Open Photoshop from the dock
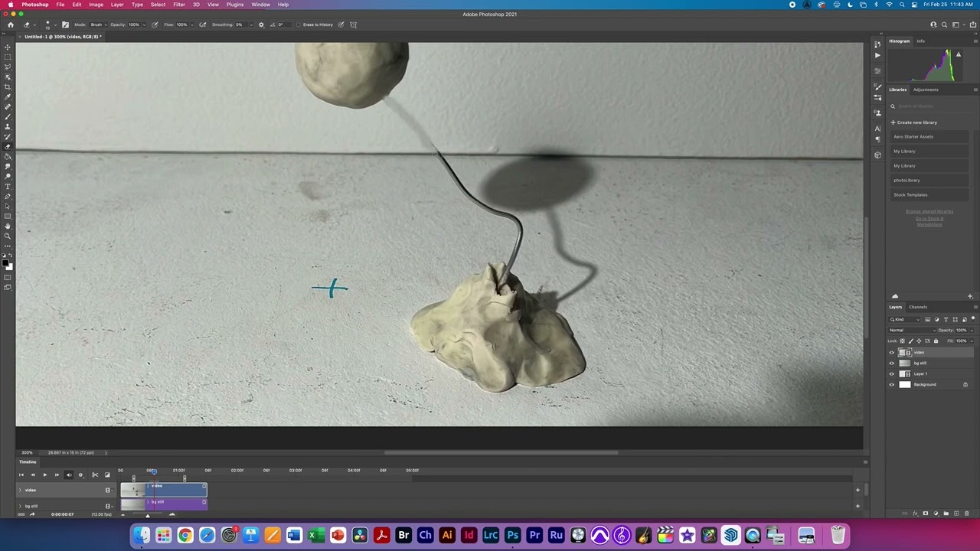Image resolution: width=980 pixels, height=551 pixels. pyautogui.click(x=512, y=535)
